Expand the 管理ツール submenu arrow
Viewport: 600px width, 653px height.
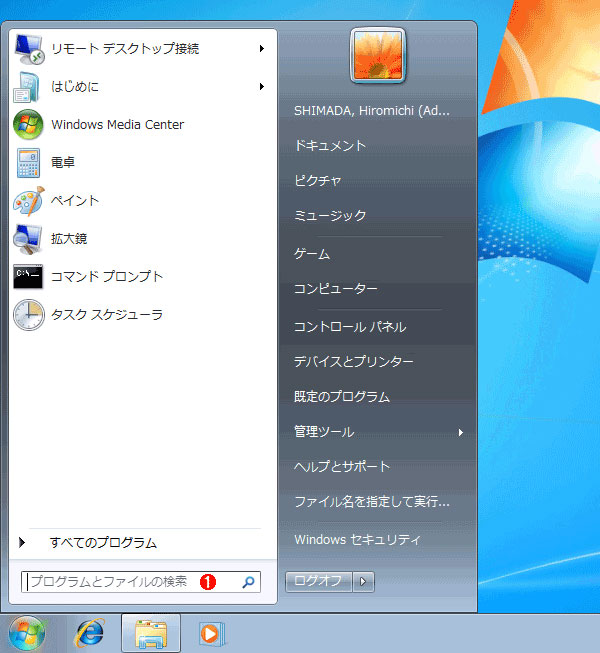461,432
